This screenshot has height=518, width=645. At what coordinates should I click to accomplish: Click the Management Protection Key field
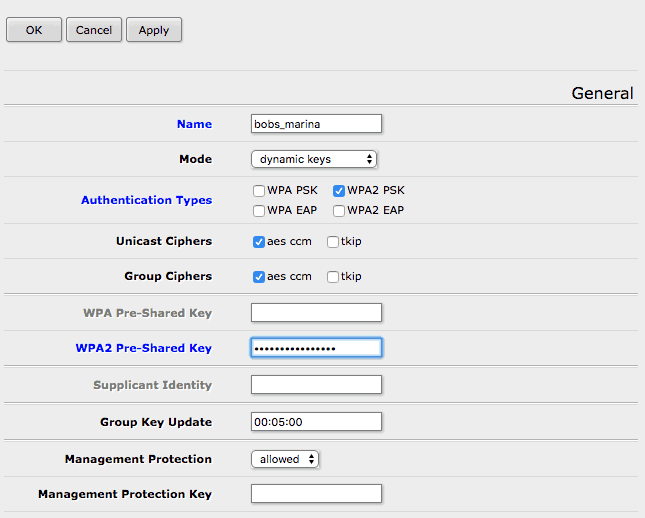(316, 494)
